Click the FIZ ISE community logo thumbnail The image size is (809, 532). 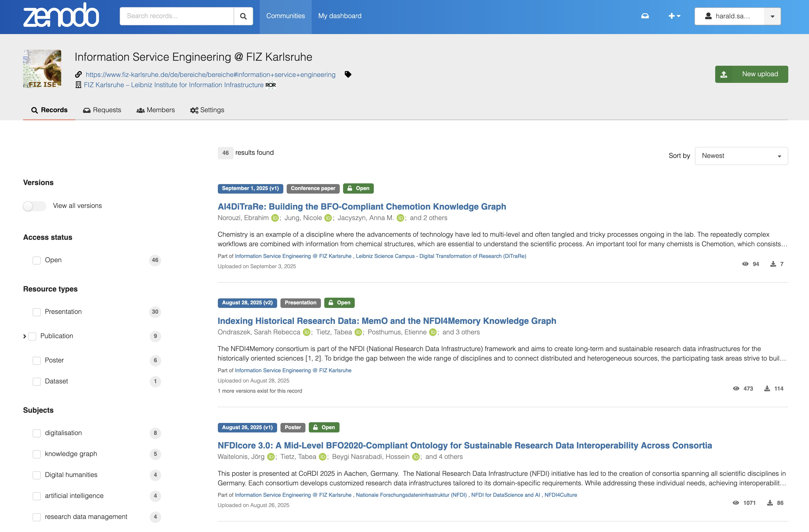click(42, 69)
